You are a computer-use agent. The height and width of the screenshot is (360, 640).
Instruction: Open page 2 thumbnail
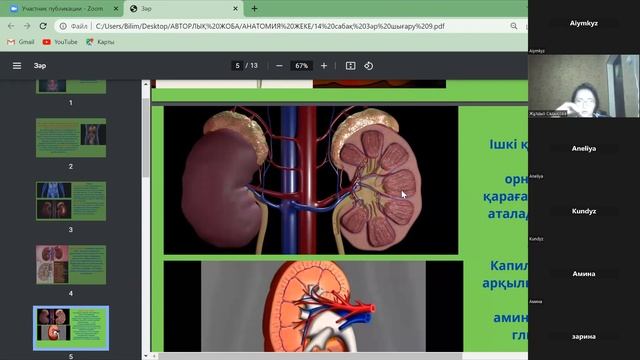(x=71, y=138)
